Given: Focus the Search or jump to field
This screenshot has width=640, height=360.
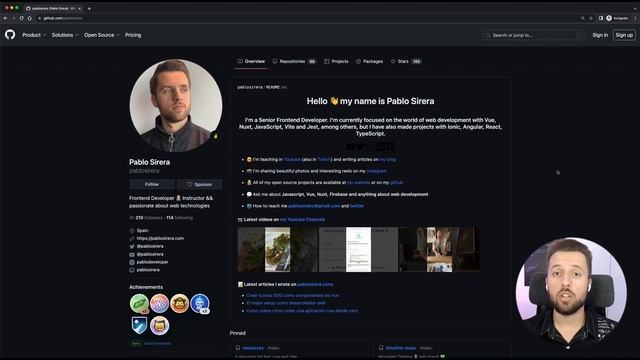Looking at the screenshot, I should pyautogui.click(x=533, y=35).
